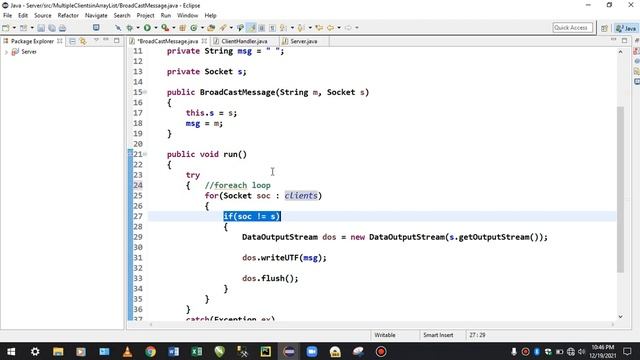Minimize the Package Explorer panel
Screen dimensions: 640x360
click(x=106, y=40)
